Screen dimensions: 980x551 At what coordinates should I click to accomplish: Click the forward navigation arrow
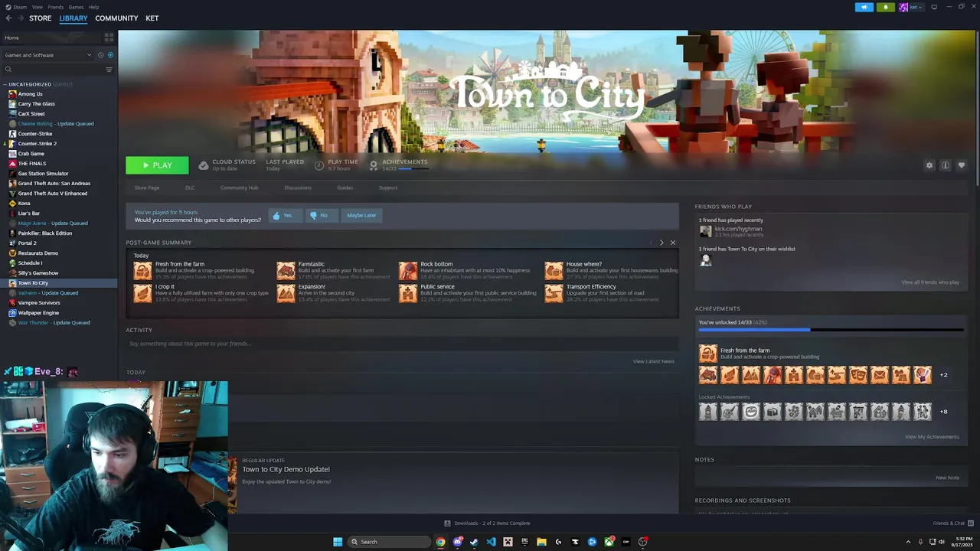20,18
